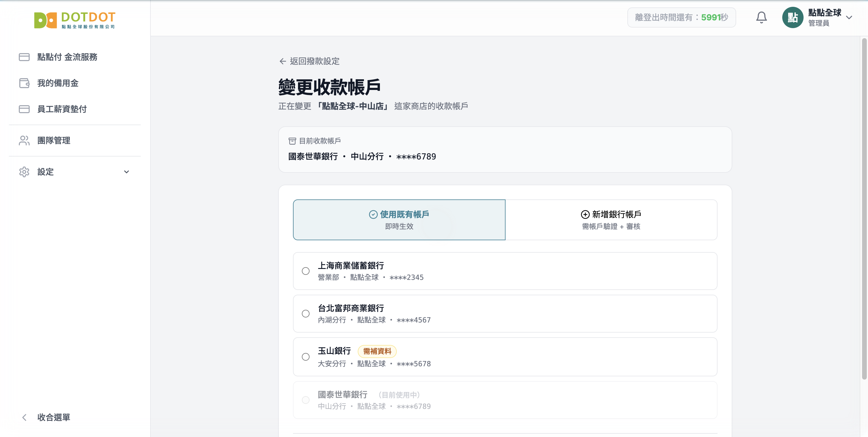Screen dimensions: 868x437
Task: Open 我的備用金 menu item
Action: point(75,83)
